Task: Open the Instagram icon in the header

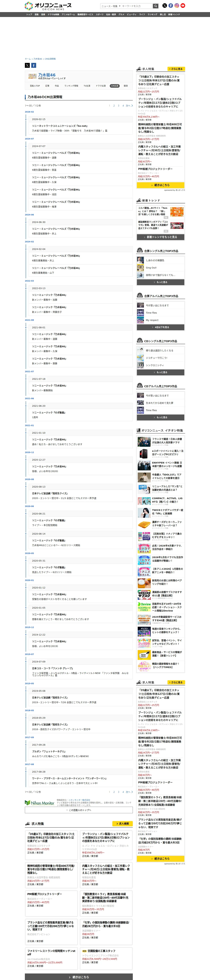Action: tap(177, 6)
